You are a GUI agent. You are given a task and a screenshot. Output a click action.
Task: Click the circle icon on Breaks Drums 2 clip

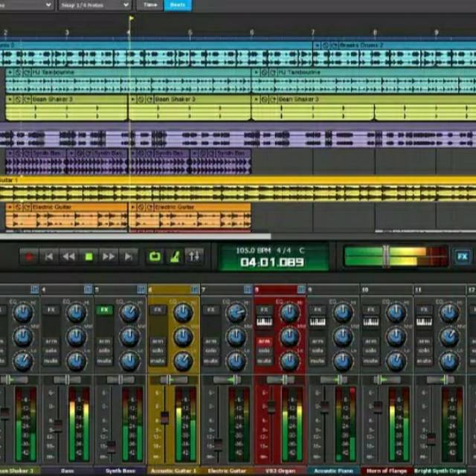tap(326, 45)
